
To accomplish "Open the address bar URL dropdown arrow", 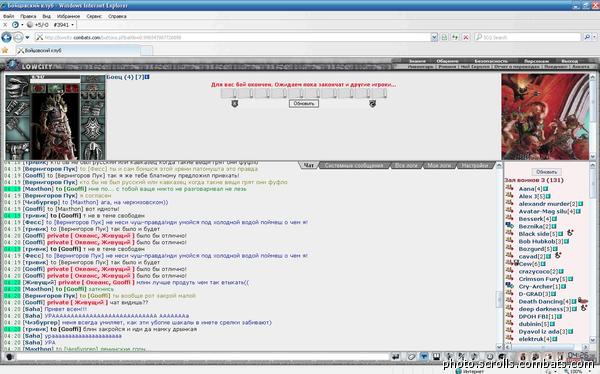I will click(x=434, y=37).
